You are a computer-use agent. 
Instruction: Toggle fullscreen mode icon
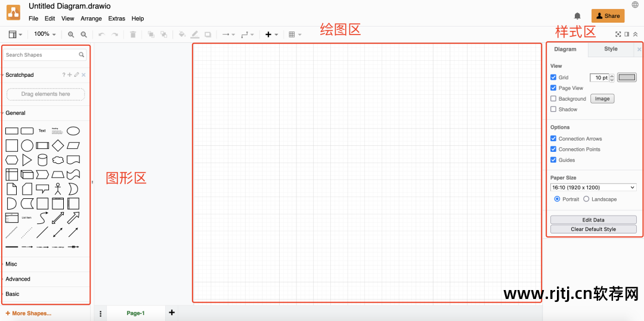point(618,35)
